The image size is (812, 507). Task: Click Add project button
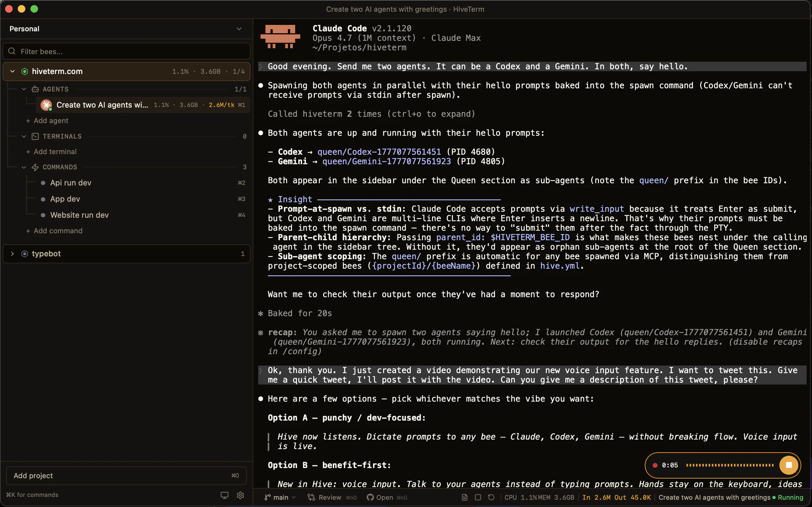[x=126, y=475]
